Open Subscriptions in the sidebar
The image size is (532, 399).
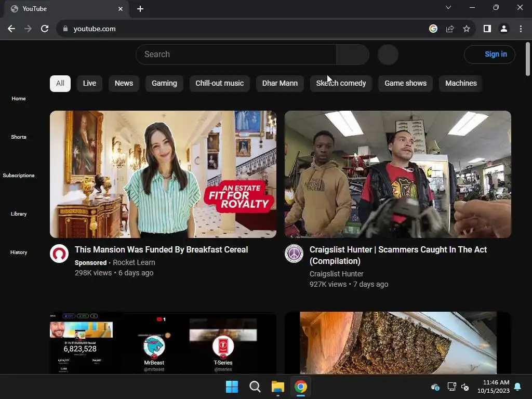click(x=19, y=176)
